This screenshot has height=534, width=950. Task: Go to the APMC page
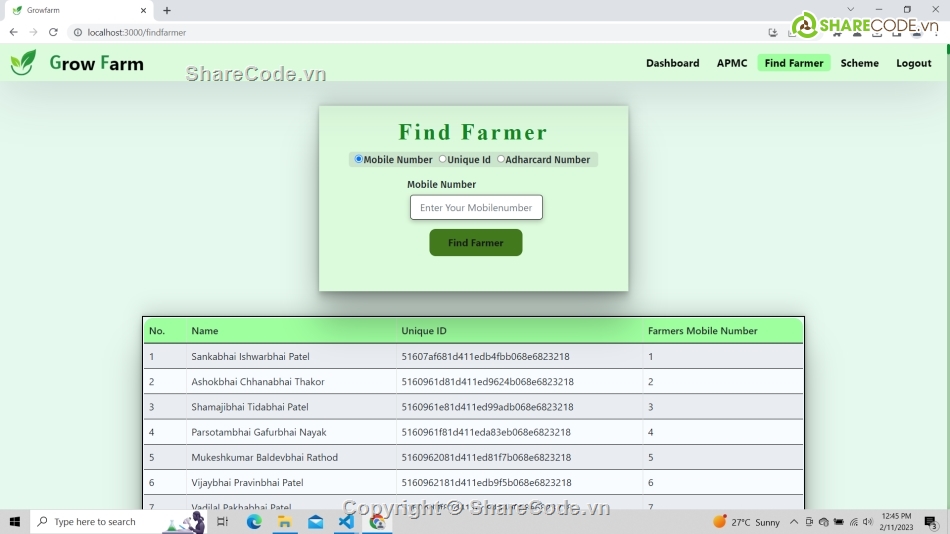(732, 63)
